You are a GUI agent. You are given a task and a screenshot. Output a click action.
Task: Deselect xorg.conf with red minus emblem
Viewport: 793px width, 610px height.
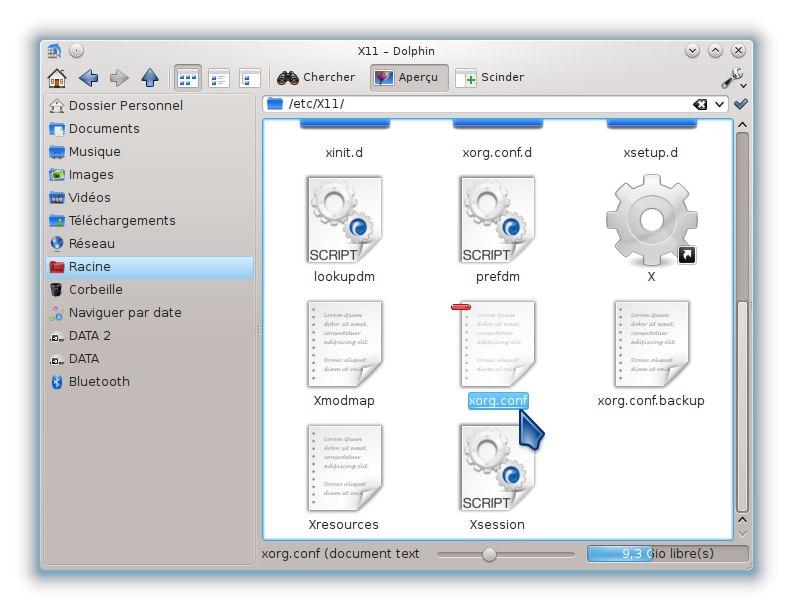(461, 307)
